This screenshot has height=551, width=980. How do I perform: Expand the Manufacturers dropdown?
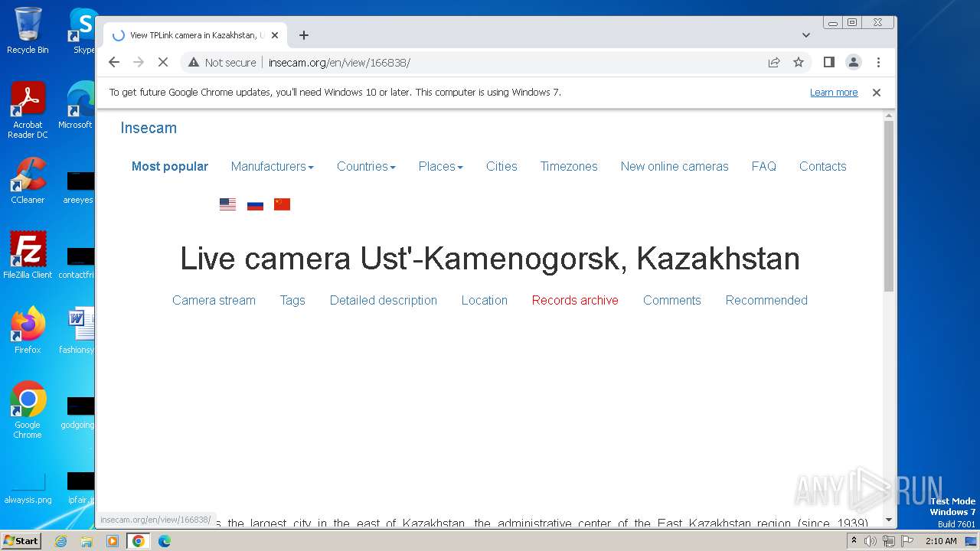point(273,166)
